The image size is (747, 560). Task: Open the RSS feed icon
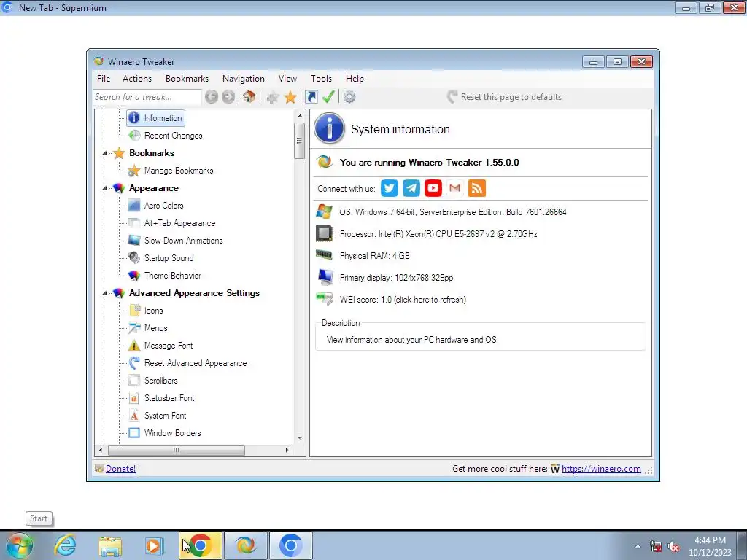click(477, 188)
